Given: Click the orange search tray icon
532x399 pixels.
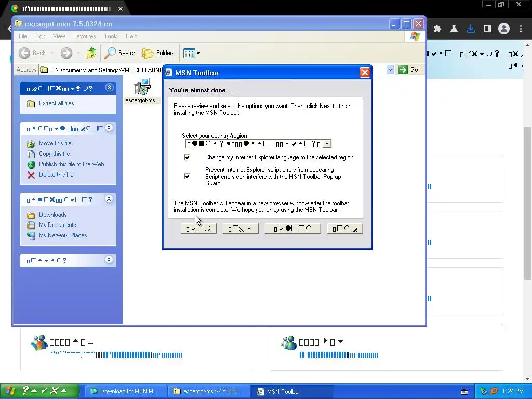Looking at the screenshot, I should pyautogui.click(x=494, y=392).
